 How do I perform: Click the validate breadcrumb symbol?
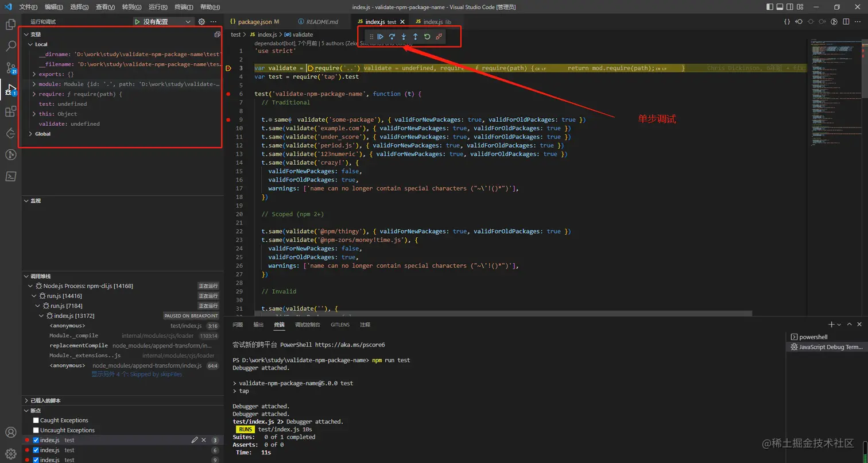pos(303,34)
